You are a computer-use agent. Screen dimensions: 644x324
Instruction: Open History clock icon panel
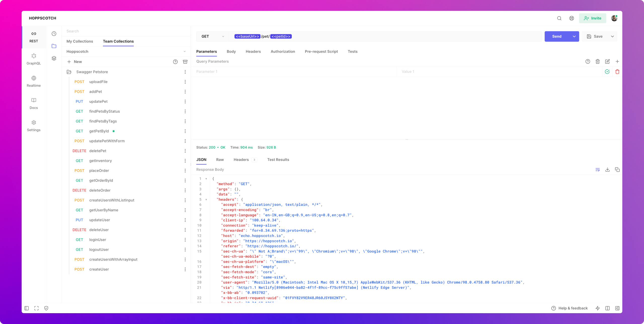point(54,34)
